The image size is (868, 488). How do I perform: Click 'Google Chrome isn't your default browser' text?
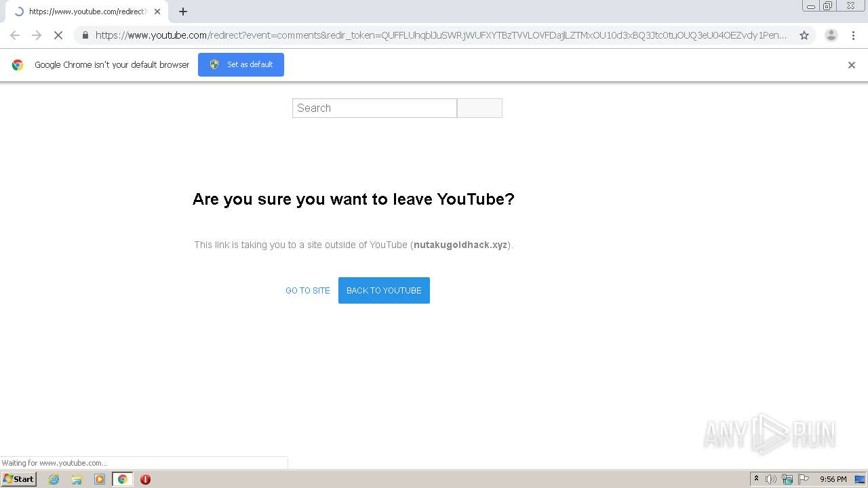(112, 65)
